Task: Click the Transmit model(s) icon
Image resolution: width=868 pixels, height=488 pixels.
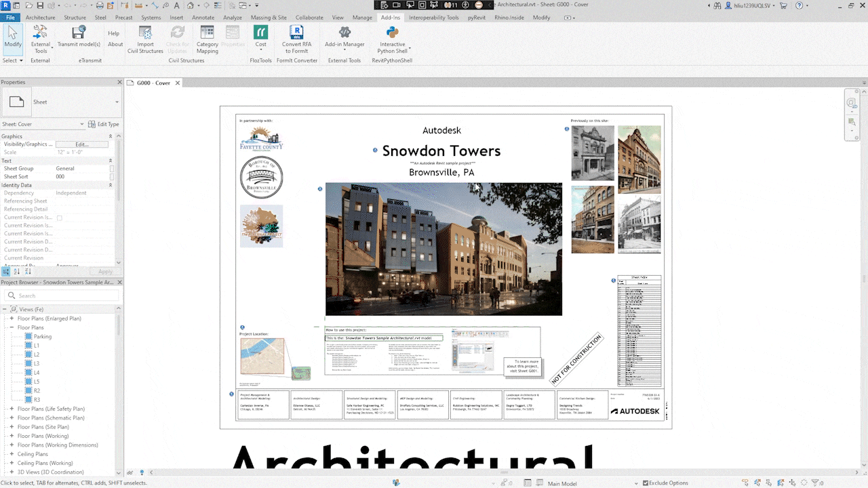Action: coord(79,33)
